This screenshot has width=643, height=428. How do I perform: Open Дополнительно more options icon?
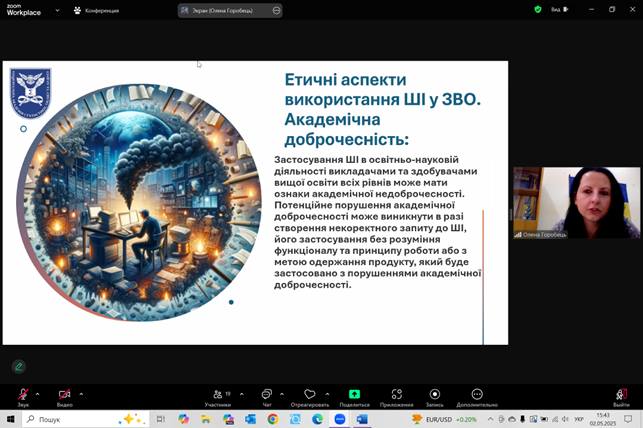coord(477,395)
